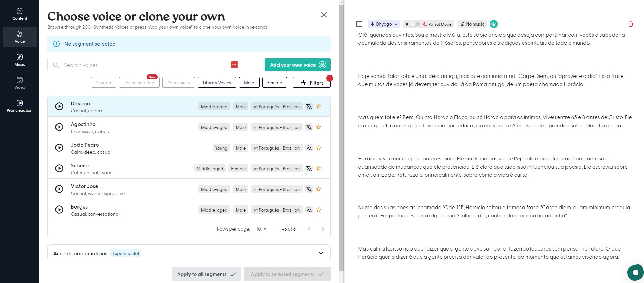Toggle Parrot Mode switch

pyautogui.click(x=415, y=24)
